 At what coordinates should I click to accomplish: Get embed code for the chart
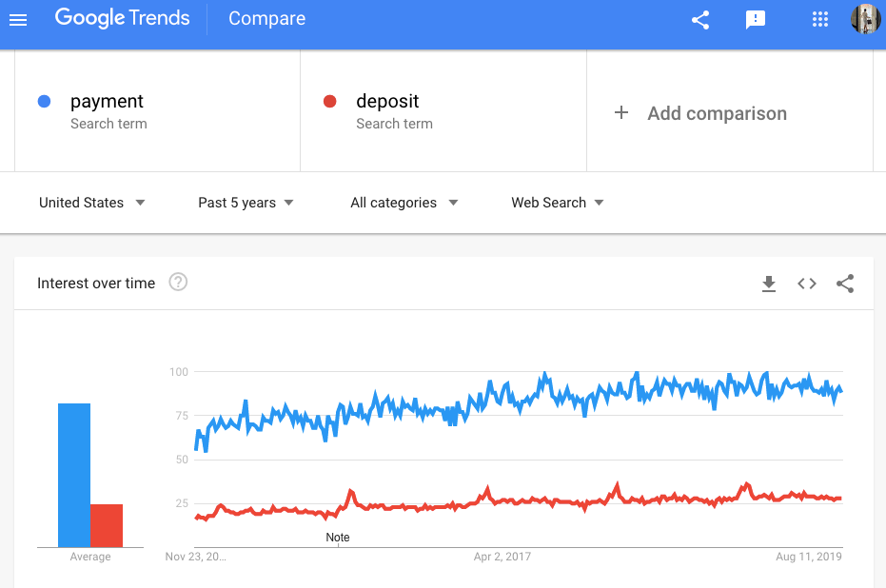[807, 284]
